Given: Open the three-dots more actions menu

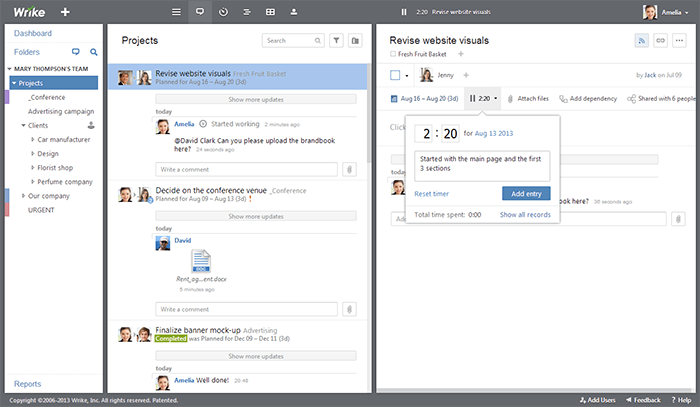Looking at the screenshot, I should tap(679, 41).
